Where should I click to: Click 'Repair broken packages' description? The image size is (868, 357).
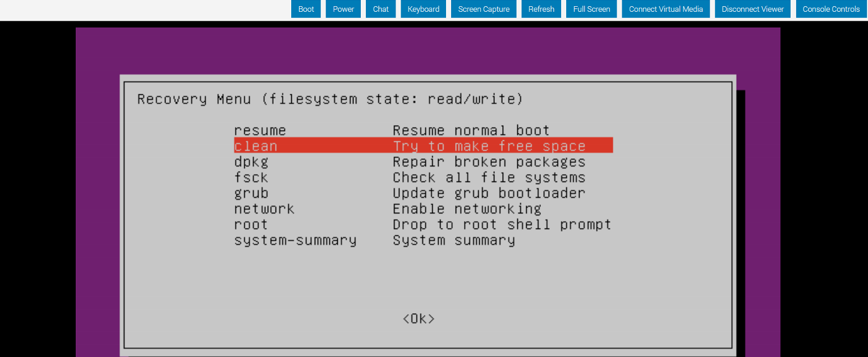pyautogui.click(x=489, y=162)
